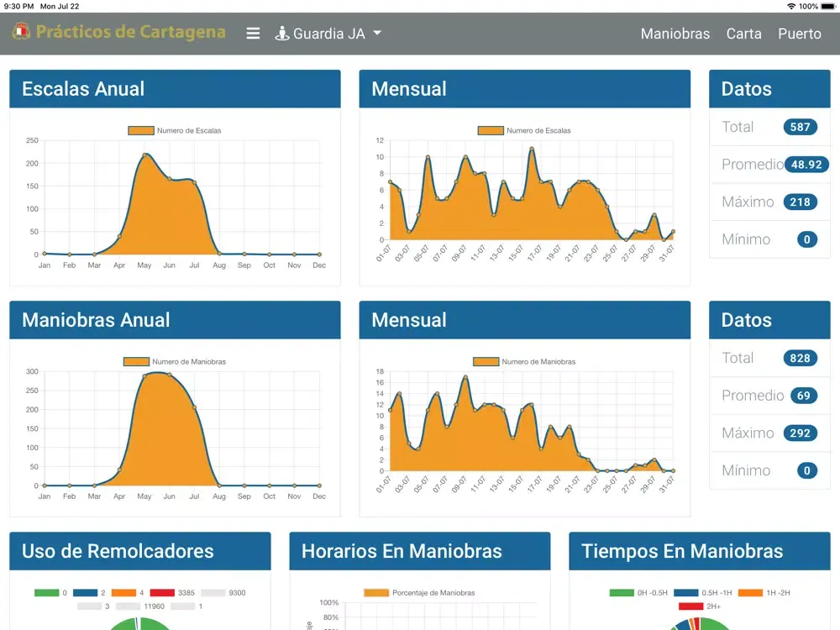Click Mensual header above Numero de Escalas chart
This screenshot has width=840, height=630.
[524, 89]
